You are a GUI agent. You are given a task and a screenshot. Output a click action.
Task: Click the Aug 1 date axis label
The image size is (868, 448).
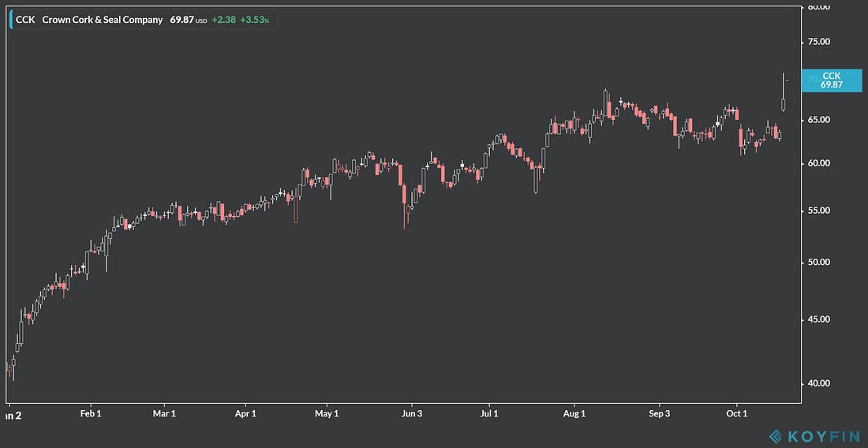tap(574, 414)
